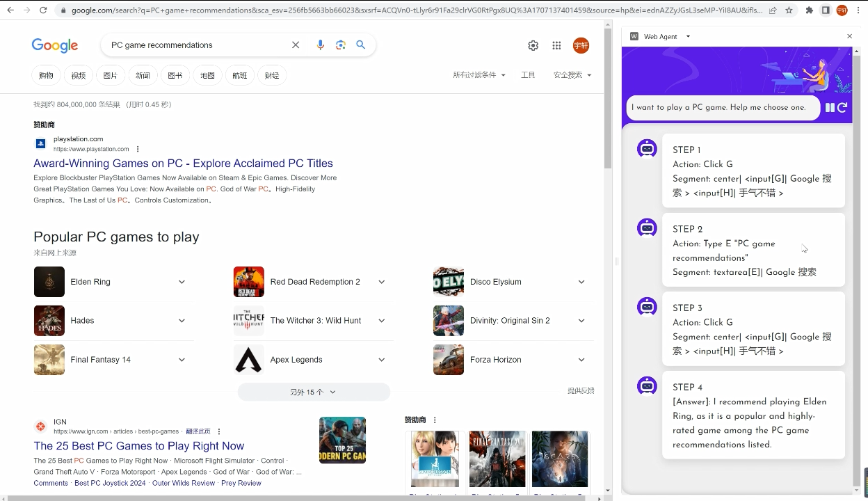Viewport: 868px width, 501px height.
Task: Click the Elden Ring game thumbnail
Action: pos(49,282)
